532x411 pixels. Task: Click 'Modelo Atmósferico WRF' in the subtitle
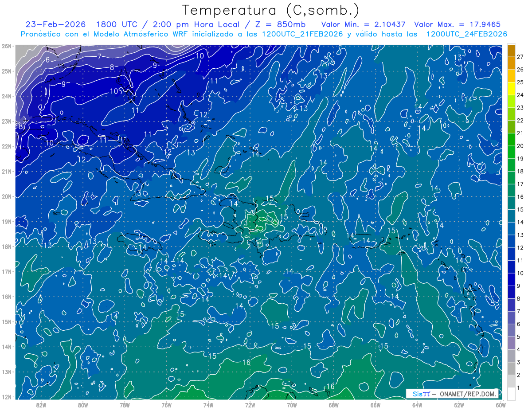click(x=142, y=34)
